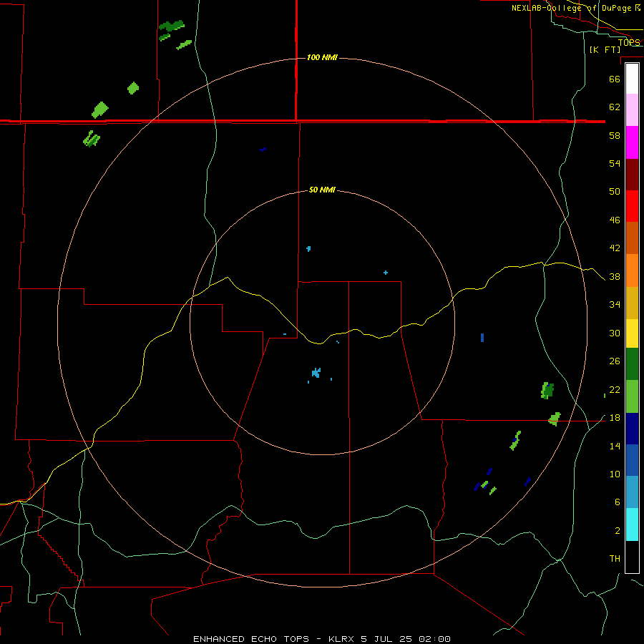
Task: Click the "46" legend value
Action: tap(615, 220)
